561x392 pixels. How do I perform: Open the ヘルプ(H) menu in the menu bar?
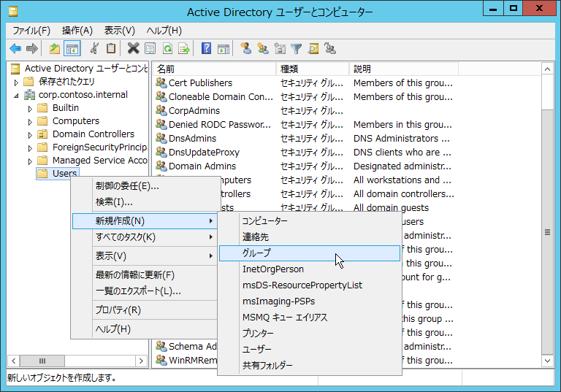pos(164,31)
